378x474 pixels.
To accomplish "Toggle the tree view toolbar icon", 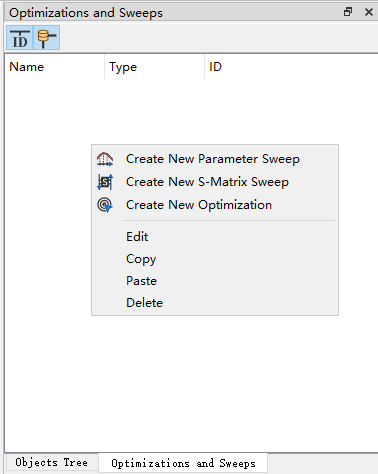I will pyautogui.click(x=47, y=38).
